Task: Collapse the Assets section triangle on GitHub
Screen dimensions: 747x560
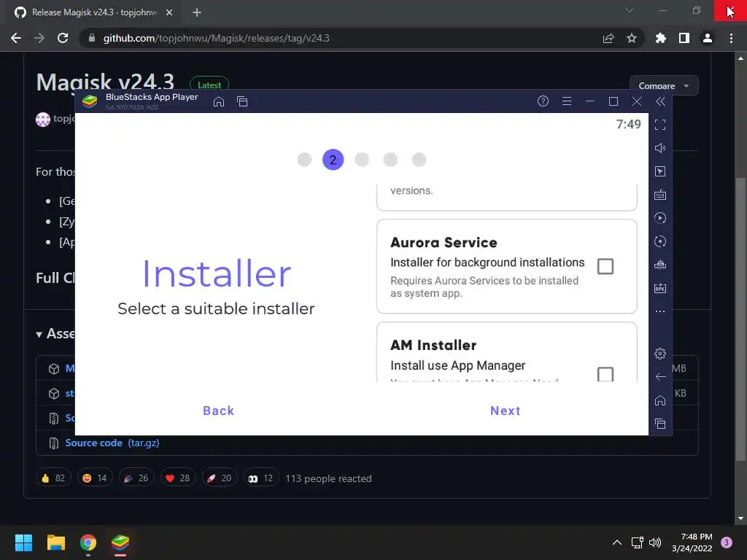Action: 39,334
